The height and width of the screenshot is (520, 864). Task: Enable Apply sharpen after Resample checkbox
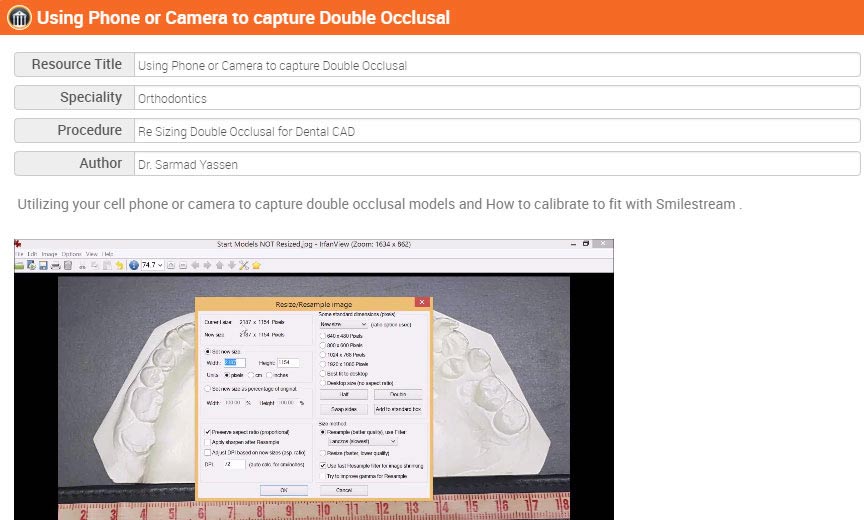(208, 442)
